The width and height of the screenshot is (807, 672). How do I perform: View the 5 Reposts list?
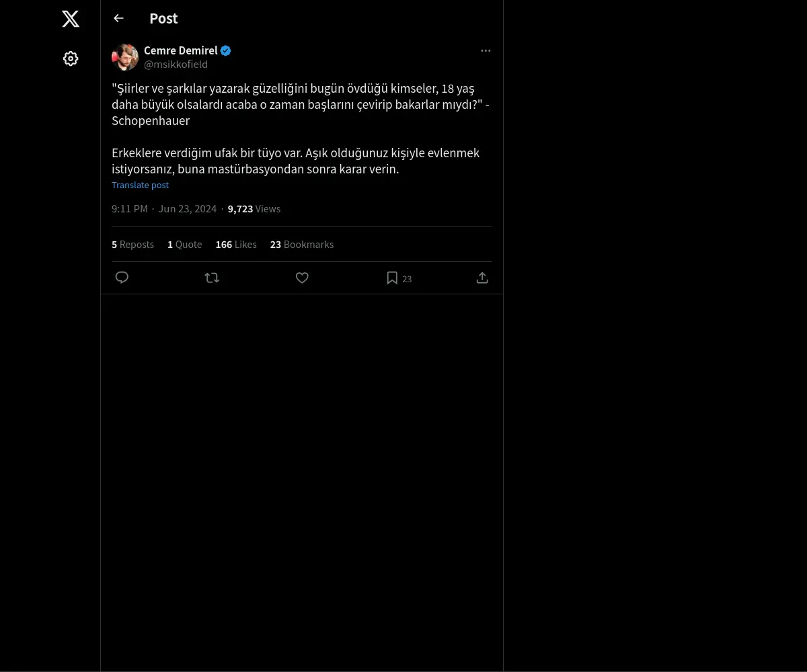pyautogui.click(x=132, y=245)
